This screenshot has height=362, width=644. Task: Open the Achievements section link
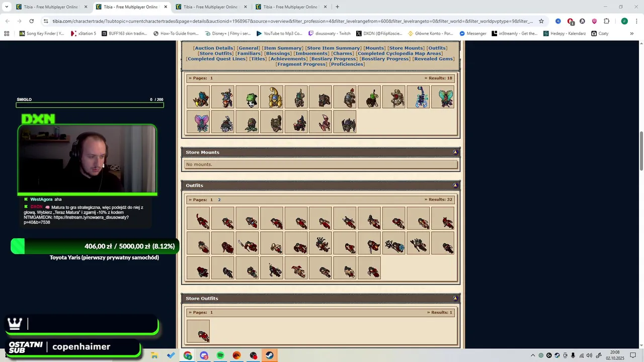click(288, 59)
